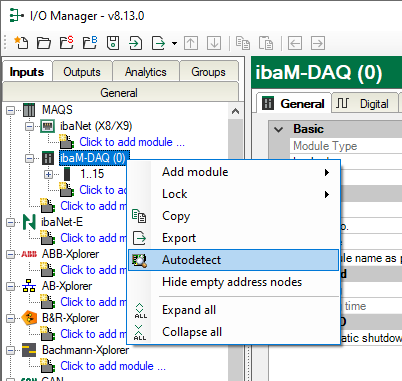This screenshot has width=402, height=381.
Task: Click the new configuration toolbar icon
Action: (x=21, y=43)
